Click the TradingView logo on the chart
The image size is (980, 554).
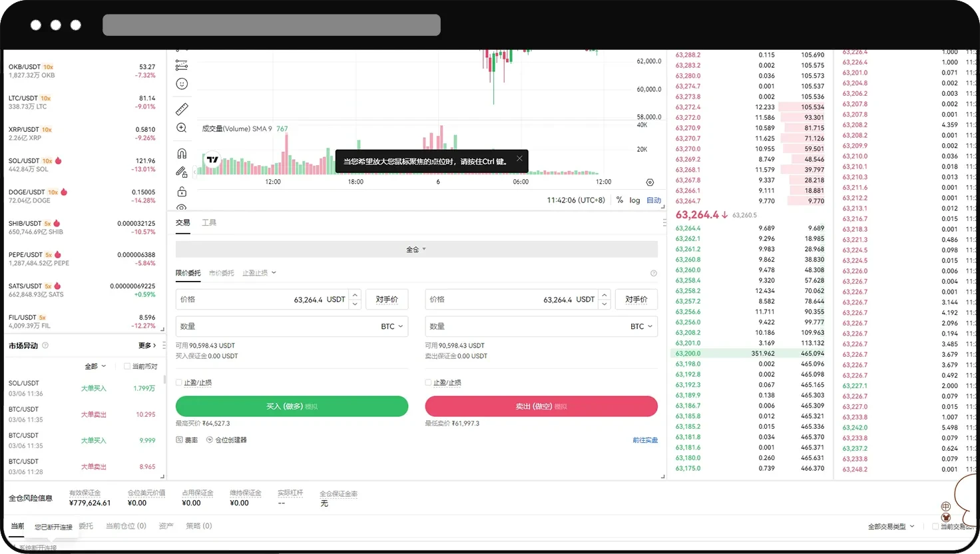(x=212, y=160)
